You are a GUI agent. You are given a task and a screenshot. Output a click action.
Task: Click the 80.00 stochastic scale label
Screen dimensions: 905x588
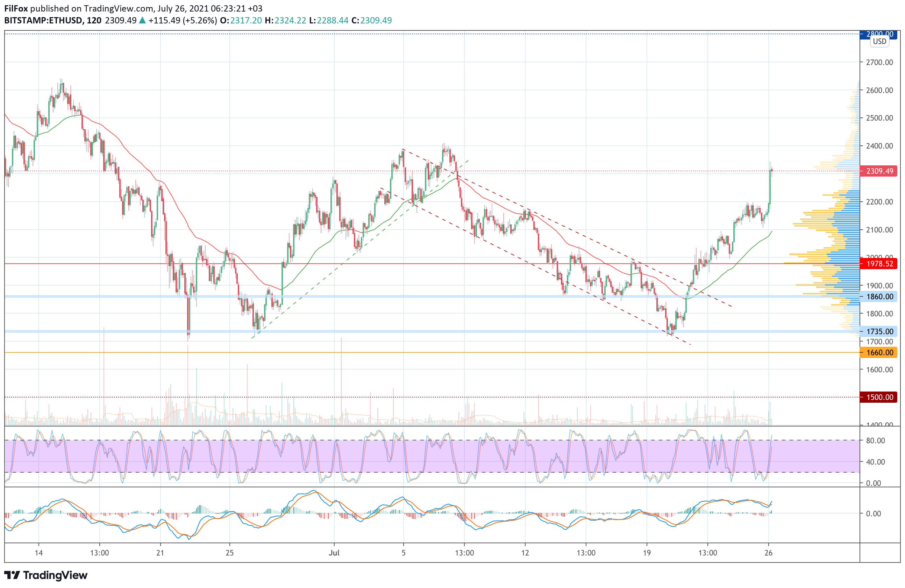(875, 440)
